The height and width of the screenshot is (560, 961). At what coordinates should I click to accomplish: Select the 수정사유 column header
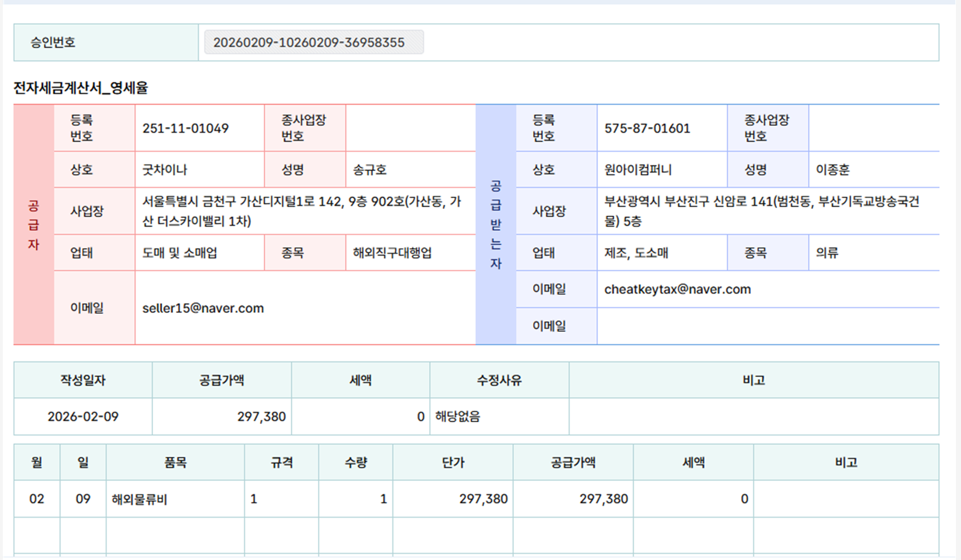pos(499,380)
